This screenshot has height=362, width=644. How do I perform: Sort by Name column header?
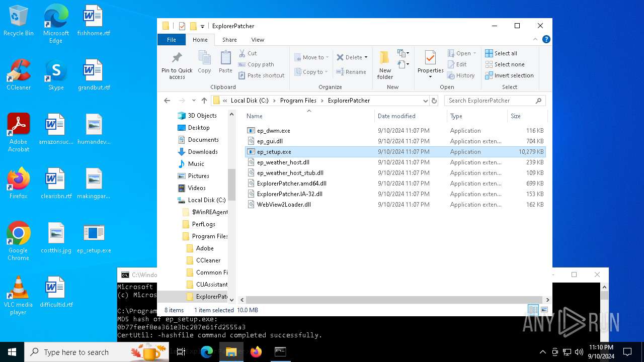click(x=309, y=116)
